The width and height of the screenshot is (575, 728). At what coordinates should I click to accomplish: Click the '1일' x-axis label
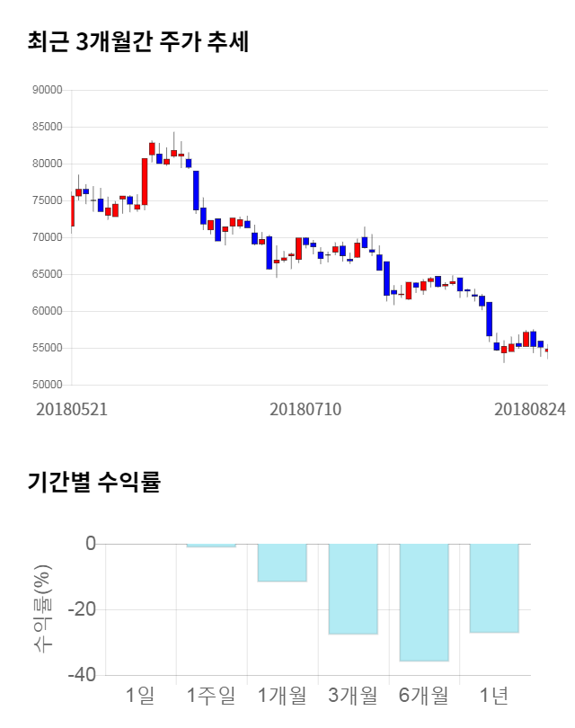(x=140, y=695)
